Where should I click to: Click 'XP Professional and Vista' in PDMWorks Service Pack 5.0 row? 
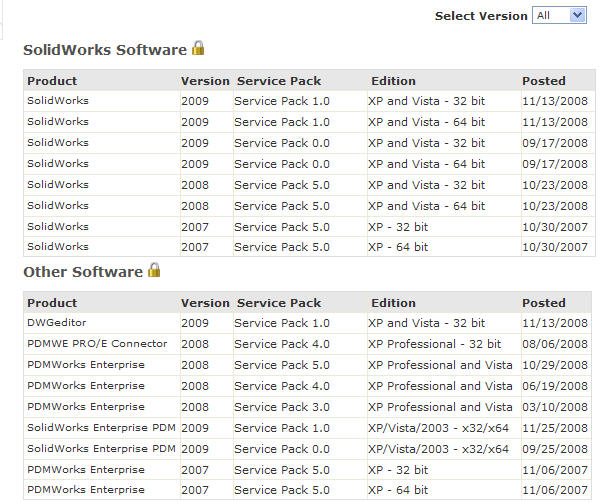(x=440, y=365)
